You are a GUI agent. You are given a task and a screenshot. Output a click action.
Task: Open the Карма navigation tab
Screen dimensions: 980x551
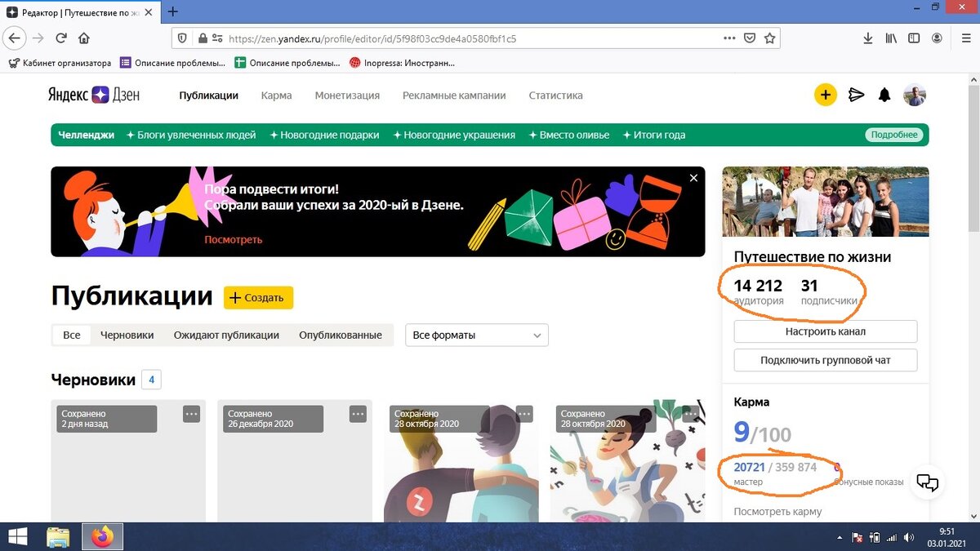coord(276,95)
